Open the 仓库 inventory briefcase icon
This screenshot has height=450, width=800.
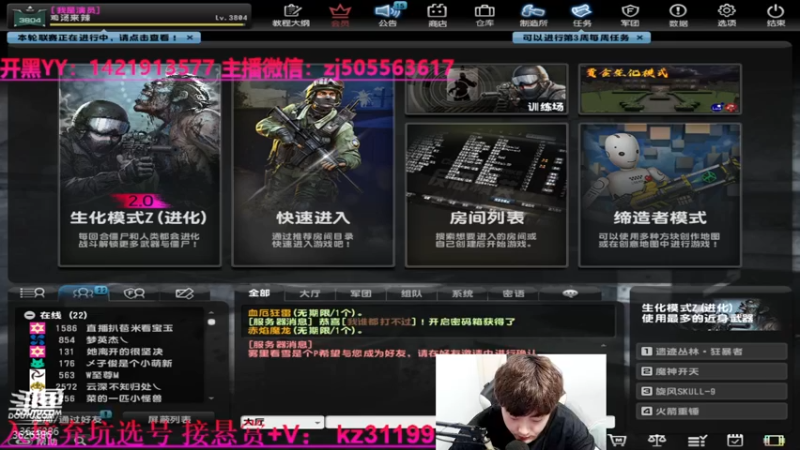click(x=485, y=15)
